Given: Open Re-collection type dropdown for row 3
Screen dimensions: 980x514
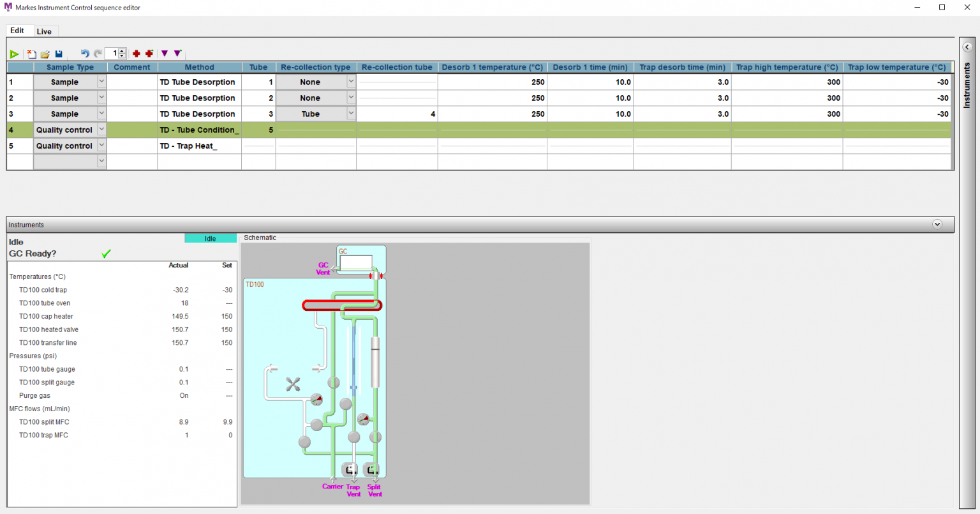Looking at the screenshot, I should [x=351, y=114].
